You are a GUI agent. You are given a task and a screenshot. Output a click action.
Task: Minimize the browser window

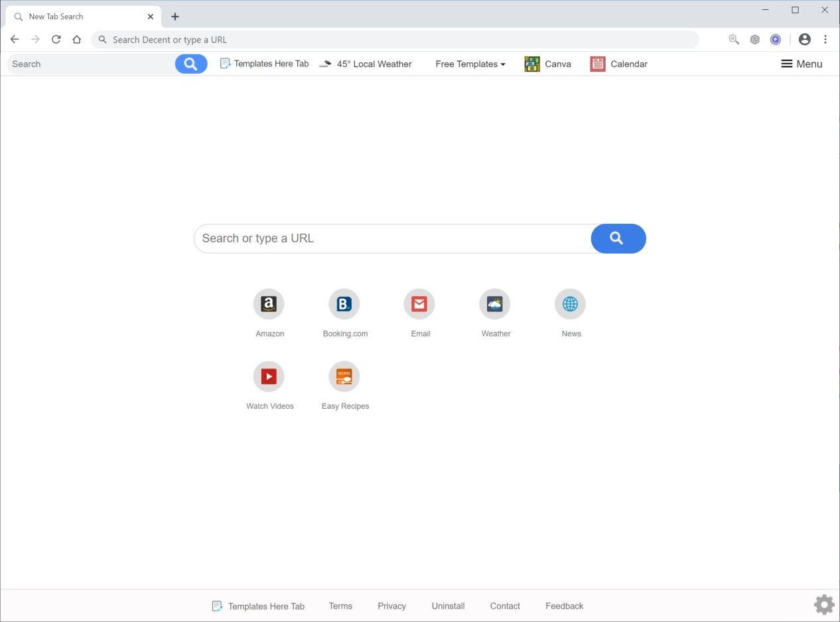tap(766, 10)
